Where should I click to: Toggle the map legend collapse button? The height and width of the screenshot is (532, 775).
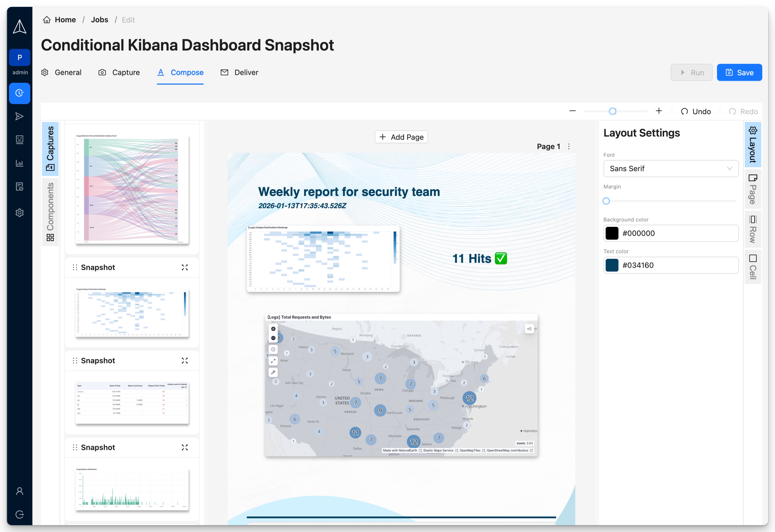(529, 329)
